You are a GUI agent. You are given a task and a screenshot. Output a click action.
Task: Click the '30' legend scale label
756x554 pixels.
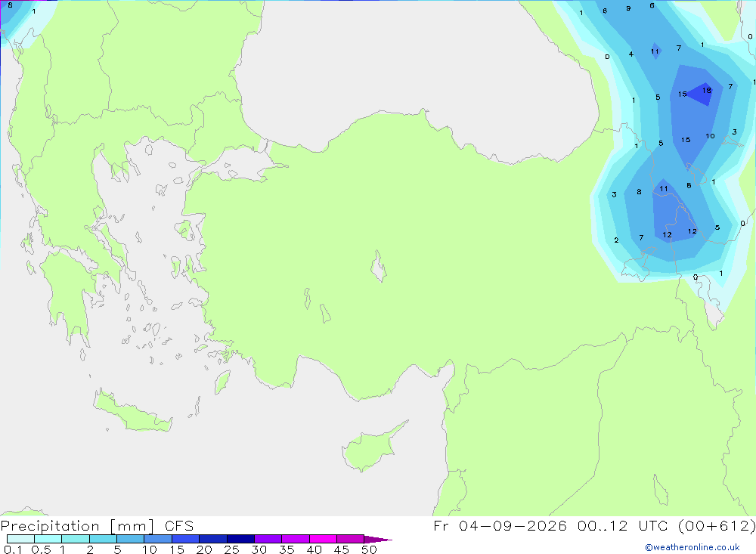pyautogui.click(x=259, y=549)
